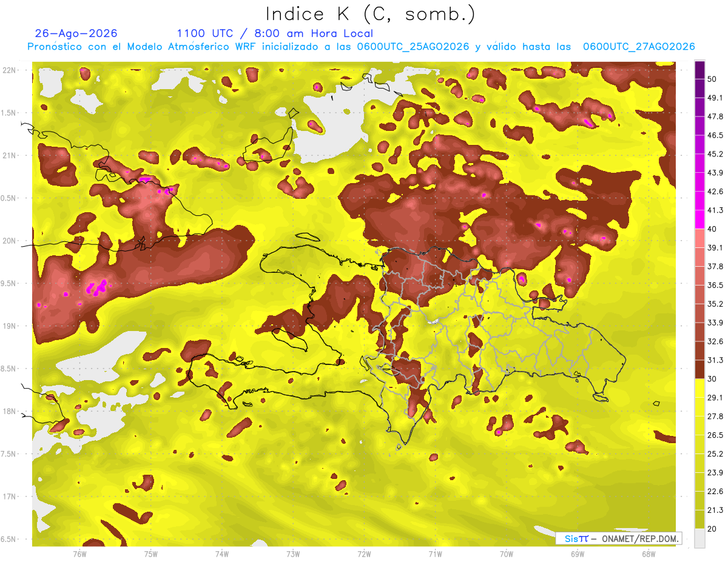Screen dimensions: 728x562
Task: Click the "43.9" color bar value
Action: (715, 173)
